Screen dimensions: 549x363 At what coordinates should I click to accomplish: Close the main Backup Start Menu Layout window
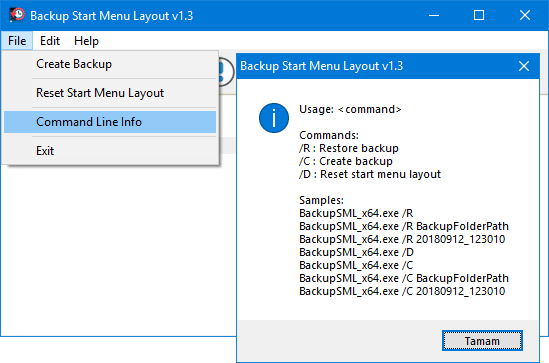[525, 15]
